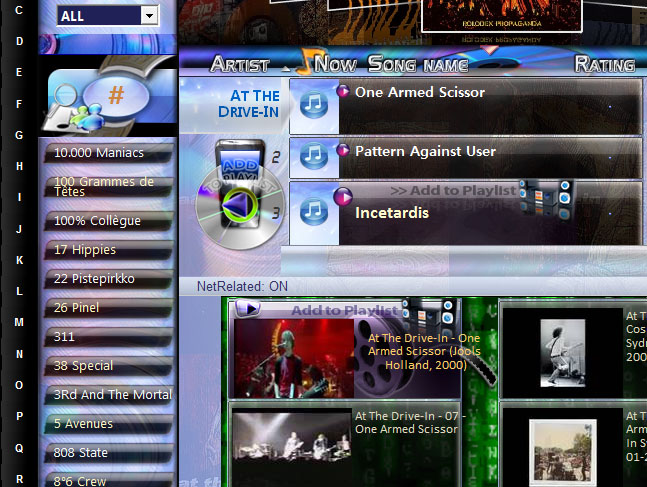This screenshot has height=487, width=647.
Task: Select artist 38 Special
Action: point(109,366)
